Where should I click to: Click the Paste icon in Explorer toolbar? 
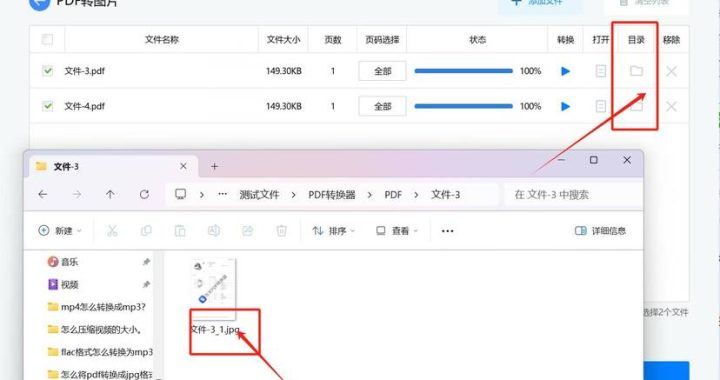180,231
